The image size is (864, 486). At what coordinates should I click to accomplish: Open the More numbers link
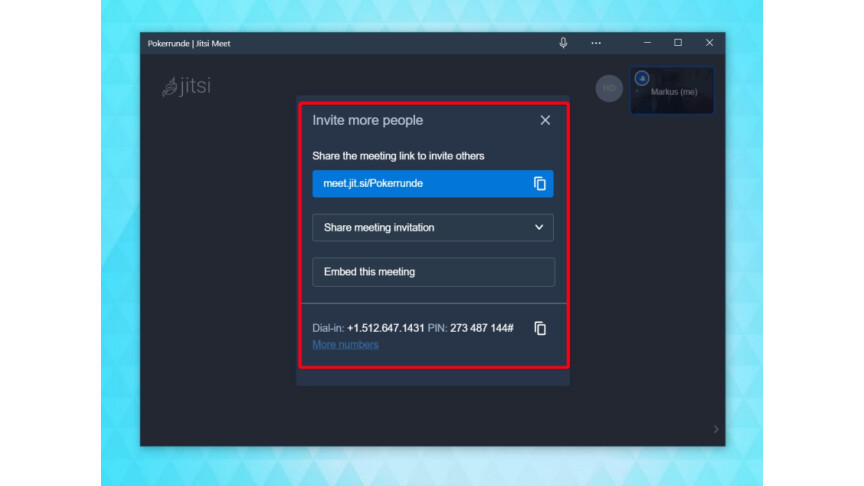pos(345,344)
